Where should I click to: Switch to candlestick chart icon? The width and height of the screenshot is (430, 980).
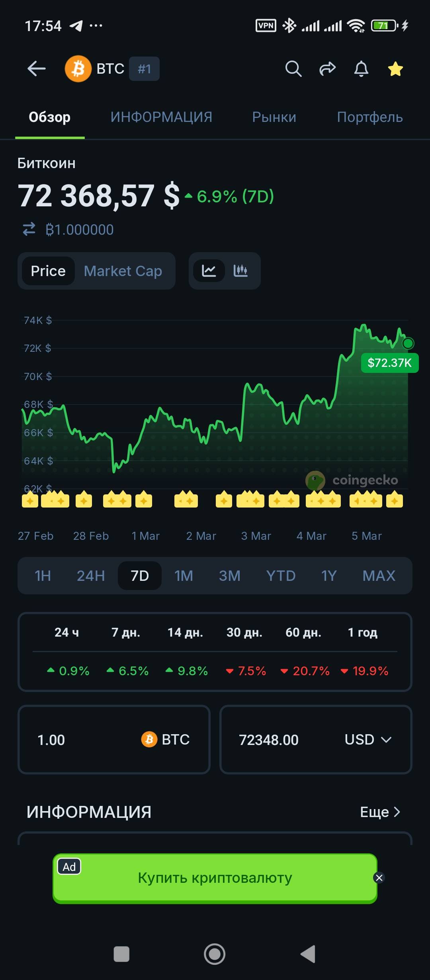(240, 271)
